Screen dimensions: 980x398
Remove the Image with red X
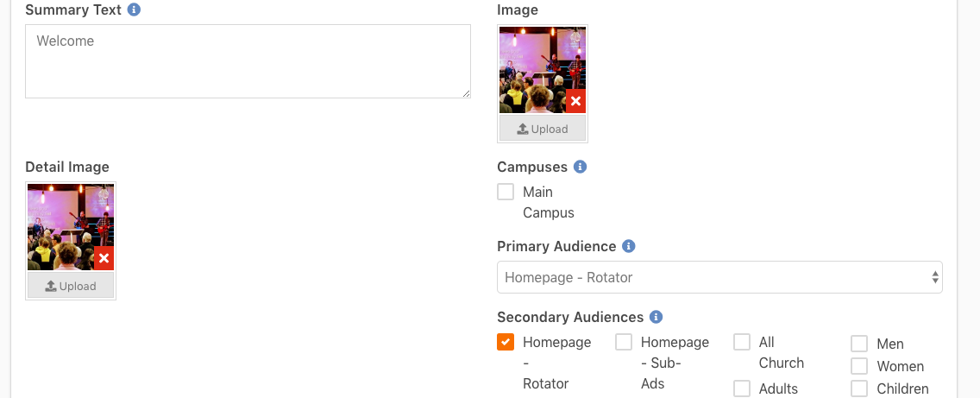576,102
